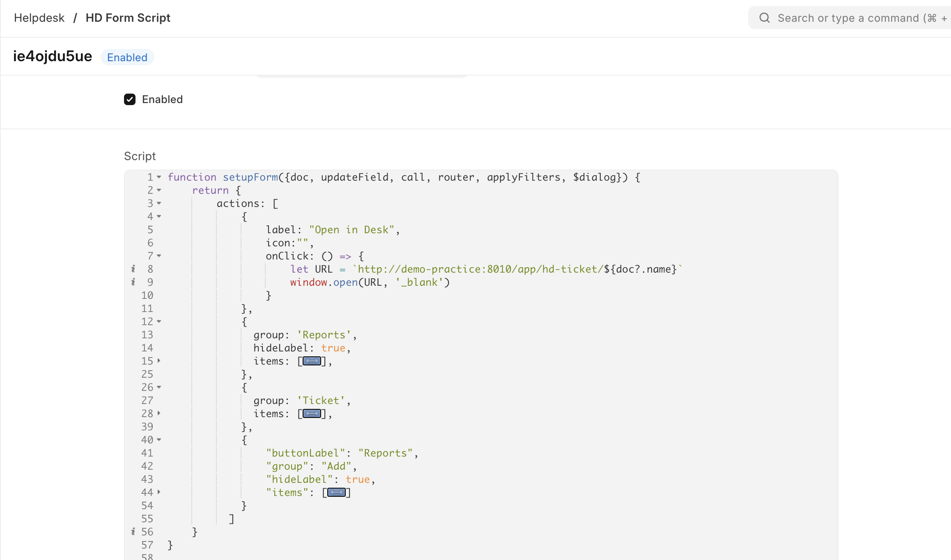Collapse the actions array on line 3

pos(159,203)
